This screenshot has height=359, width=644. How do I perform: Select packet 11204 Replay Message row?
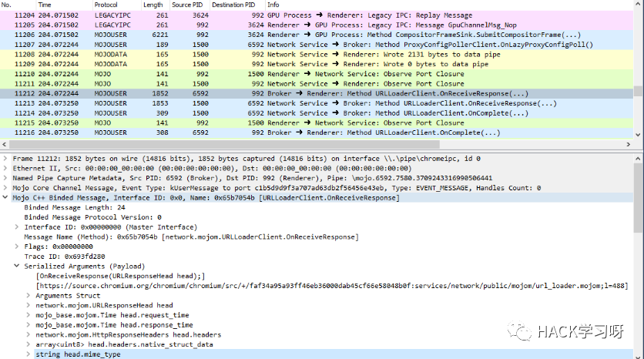tap(317, 15)
